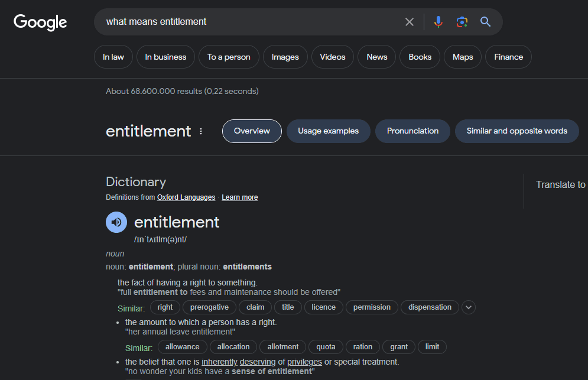Select the Images filter
This screenshot has height=380, width=588.
coord(285,57)
